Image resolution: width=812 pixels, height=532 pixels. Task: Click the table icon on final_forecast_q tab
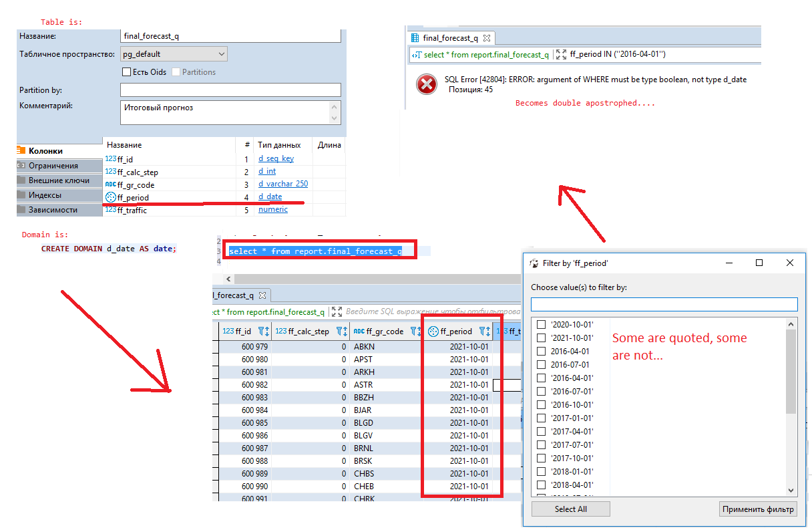(x=415, y=38)
